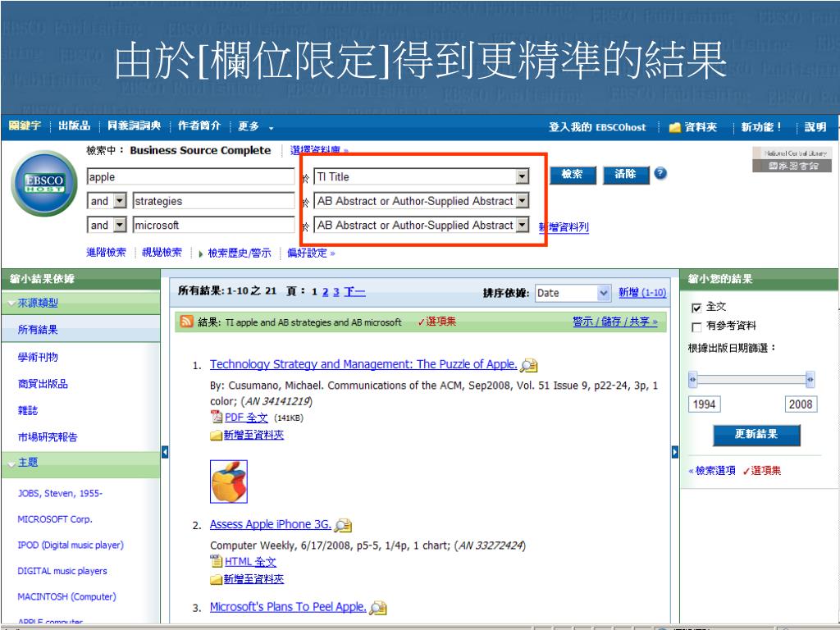
Task: Open the Date sort dropdown
Action: click(603, 293)
